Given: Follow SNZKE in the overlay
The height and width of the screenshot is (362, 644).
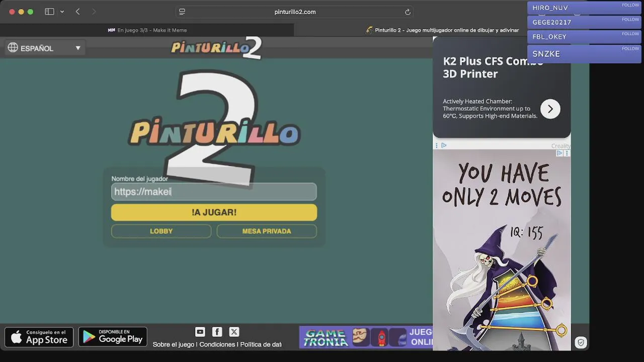Looking at the screenshot, I should 630,49.
